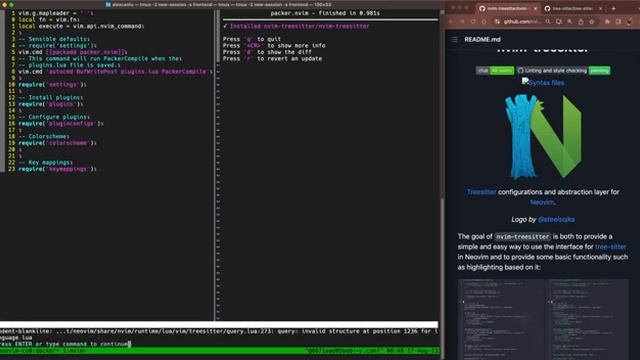Open the browser home page

pos(484,22)
